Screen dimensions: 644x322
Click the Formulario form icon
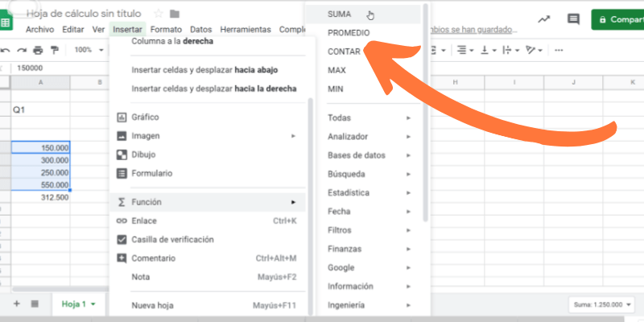[x=122, y=173]
